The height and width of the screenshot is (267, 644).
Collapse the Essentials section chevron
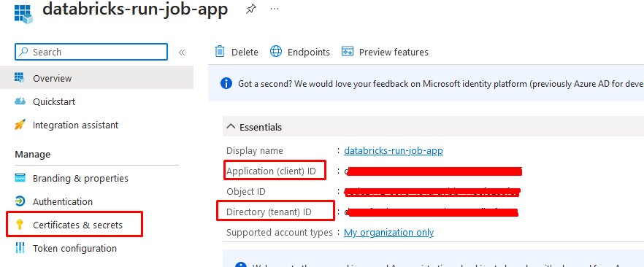[x=231, y=127]
